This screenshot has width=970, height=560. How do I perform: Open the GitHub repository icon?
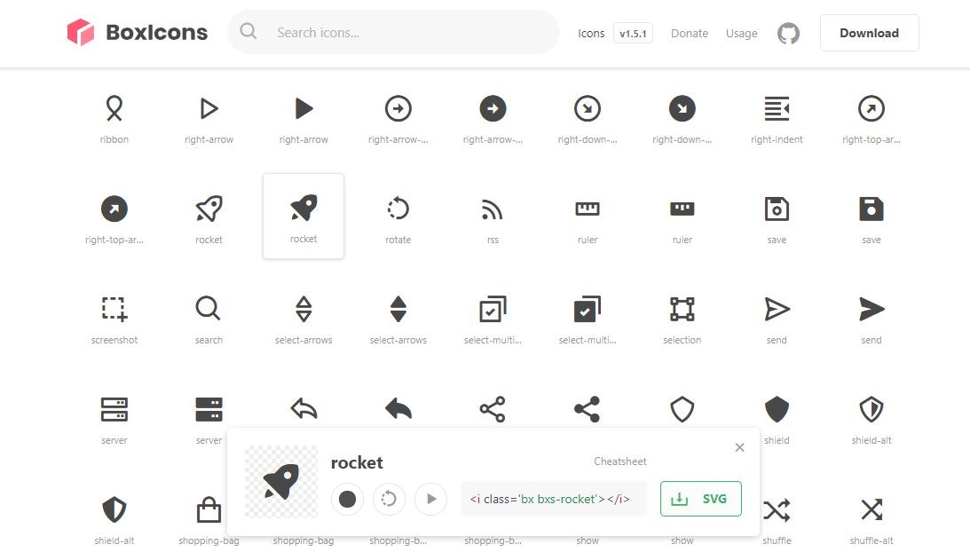point(788,33)
